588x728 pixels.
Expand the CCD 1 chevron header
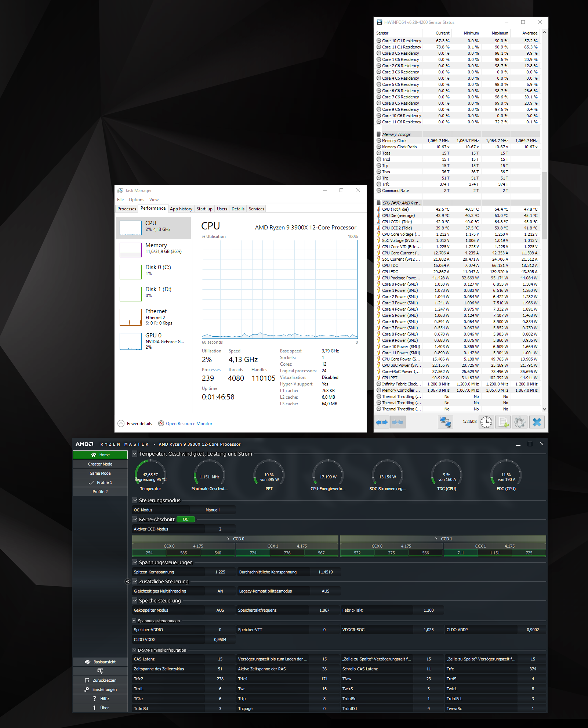[436, 539]
